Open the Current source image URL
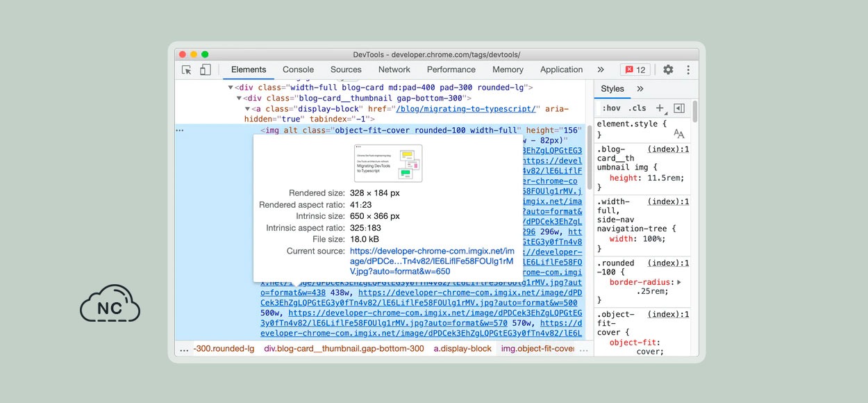 point(431,261)
